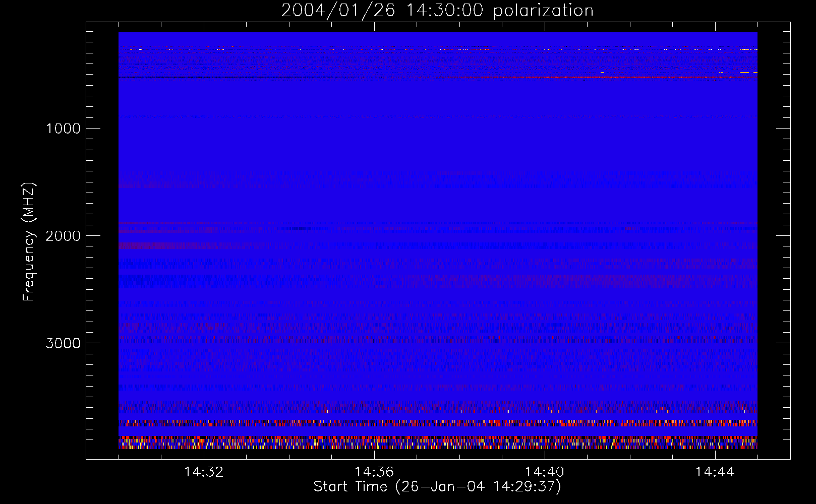Screen dimensions: 816x504
Task: Click the 14:44 time tick label
Action: [715, 472]
